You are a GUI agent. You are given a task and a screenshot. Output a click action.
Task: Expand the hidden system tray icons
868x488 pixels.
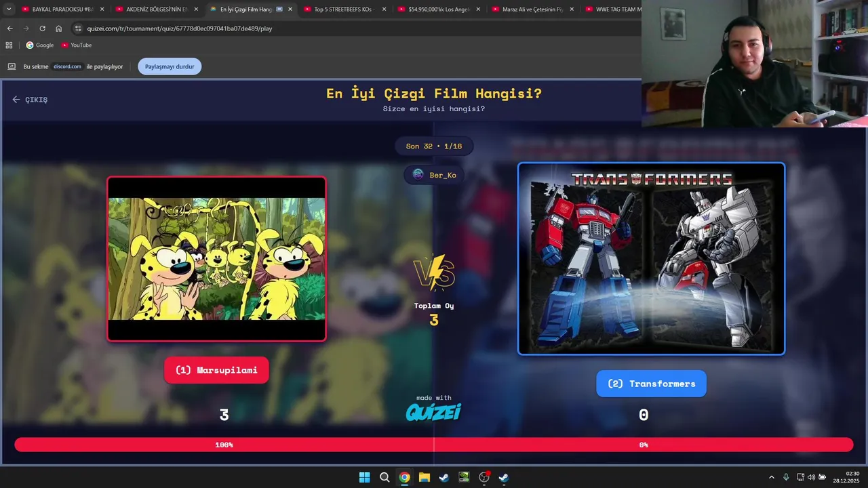point(771,477)
